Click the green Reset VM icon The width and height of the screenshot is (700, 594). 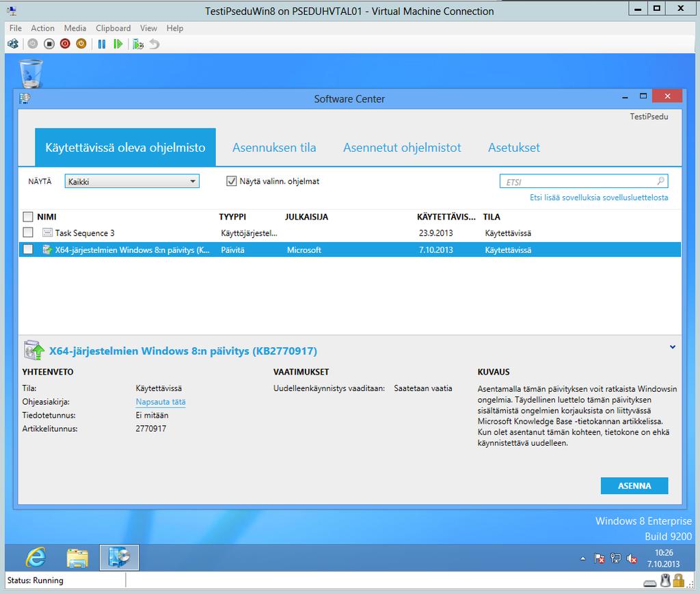(118, 44)
